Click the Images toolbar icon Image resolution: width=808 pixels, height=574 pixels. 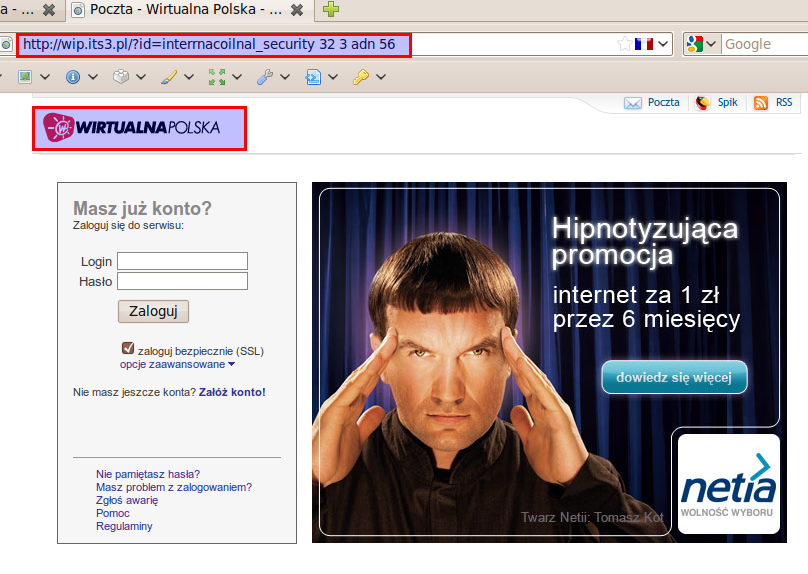(x=26, y=76)
